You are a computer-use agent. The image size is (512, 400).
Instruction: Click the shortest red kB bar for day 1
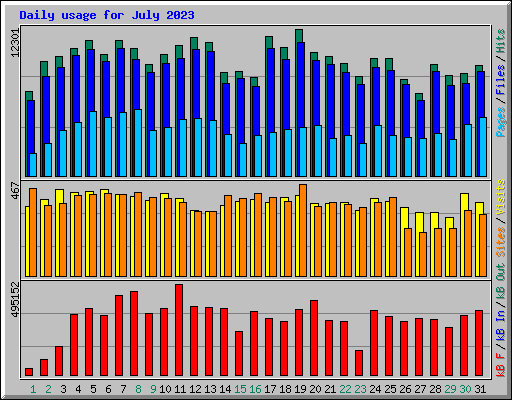29,372
